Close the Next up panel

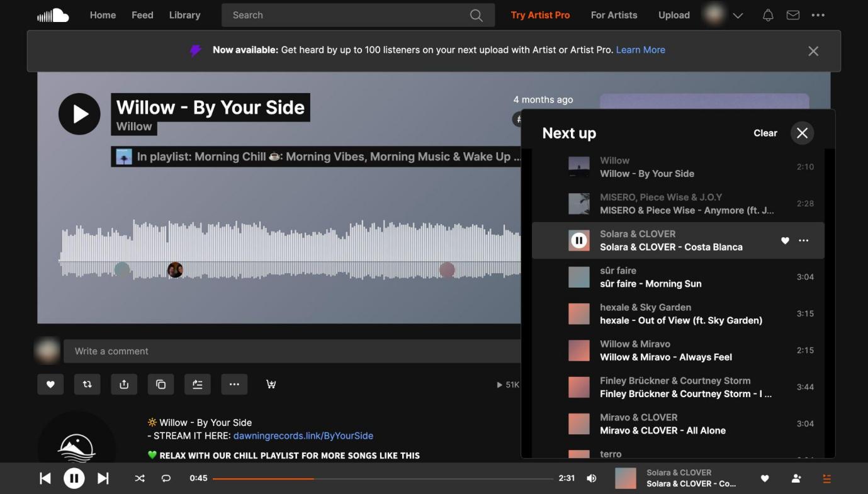(802, 133)
